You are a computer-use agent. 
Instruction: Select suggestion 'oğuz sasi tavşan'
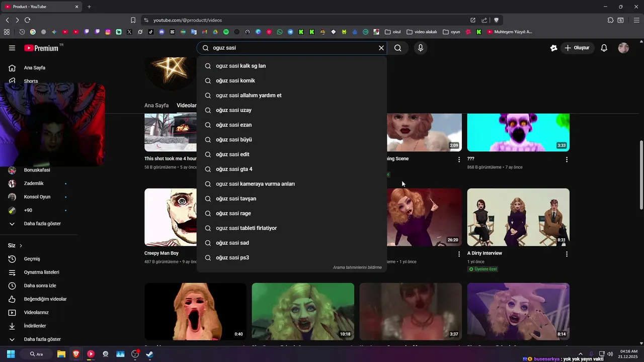click(x=292, y=199)
